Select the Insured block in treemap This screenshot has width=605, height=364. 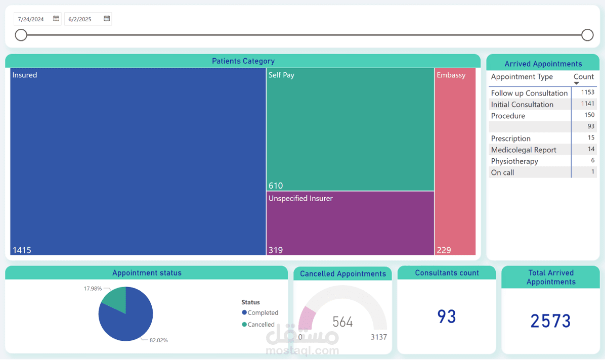[x=138, y=162]
